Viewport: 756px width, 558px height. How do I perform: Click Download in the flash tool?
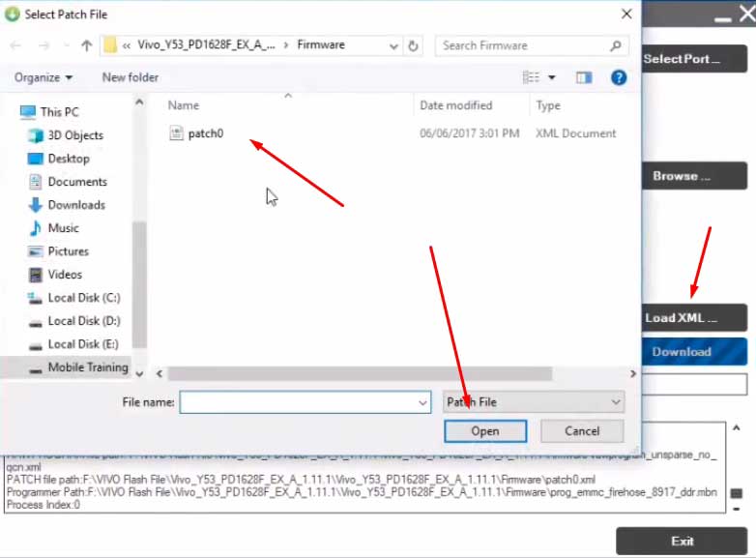coord(695,352)
